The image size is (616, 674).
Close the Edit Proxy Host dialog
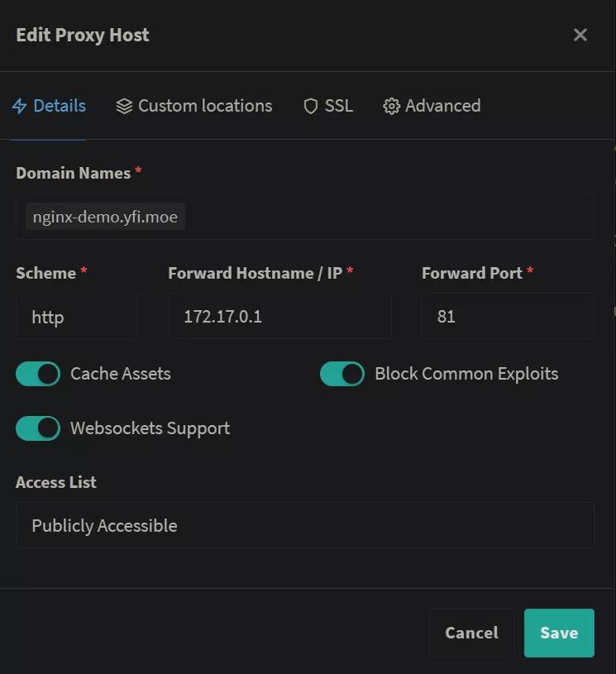[x=580, y=35]
